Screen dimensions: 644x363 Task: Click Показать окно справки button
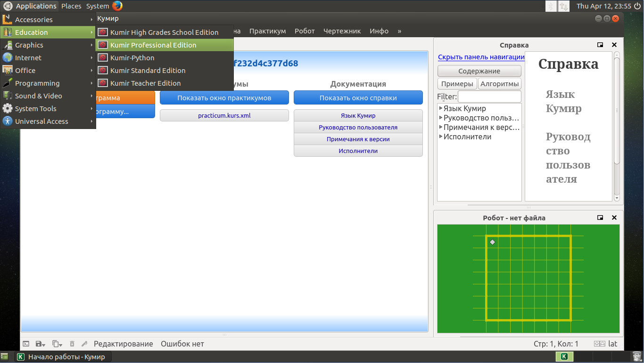coord(358,98)
